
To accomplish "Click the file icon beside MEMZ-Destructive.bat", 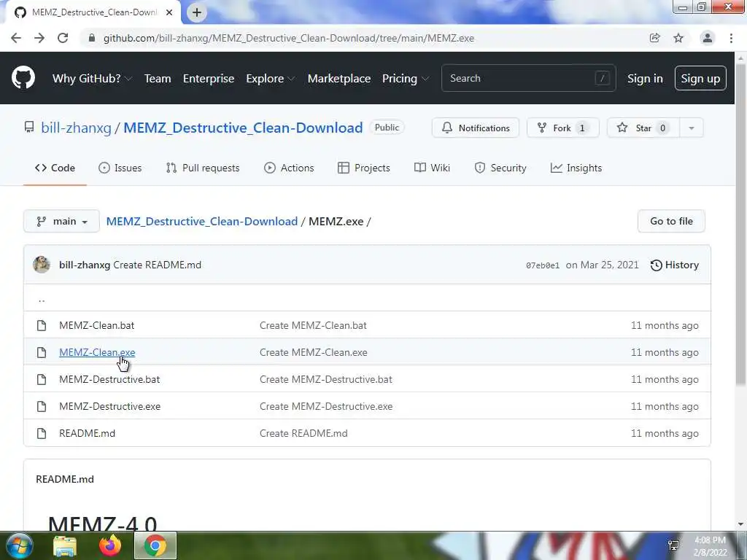I will pyautogui.click(x=42, y=379).
